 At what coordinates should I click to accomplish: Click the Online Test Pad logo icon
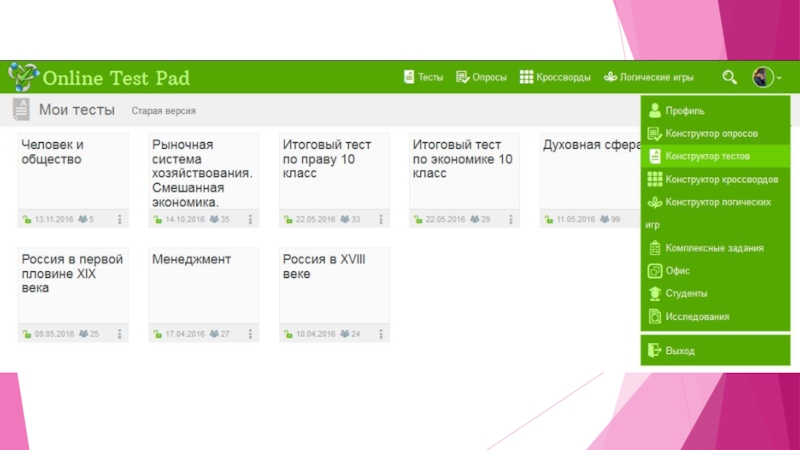[x=23, y=77]
